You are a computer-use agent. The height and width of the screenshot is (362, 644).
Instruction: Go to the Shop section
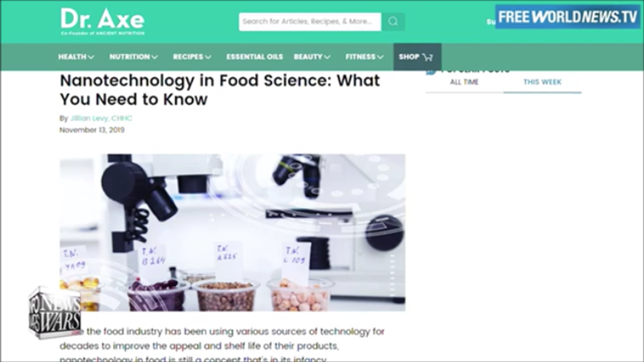[x=409, y=57]
